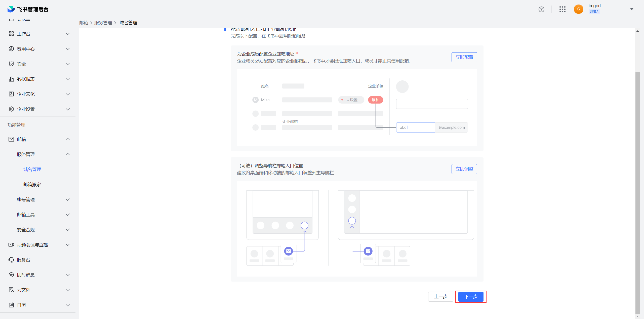Click the orange user avatar
Image resolution: width=644 pixels, height=319 pixels.
578,9
